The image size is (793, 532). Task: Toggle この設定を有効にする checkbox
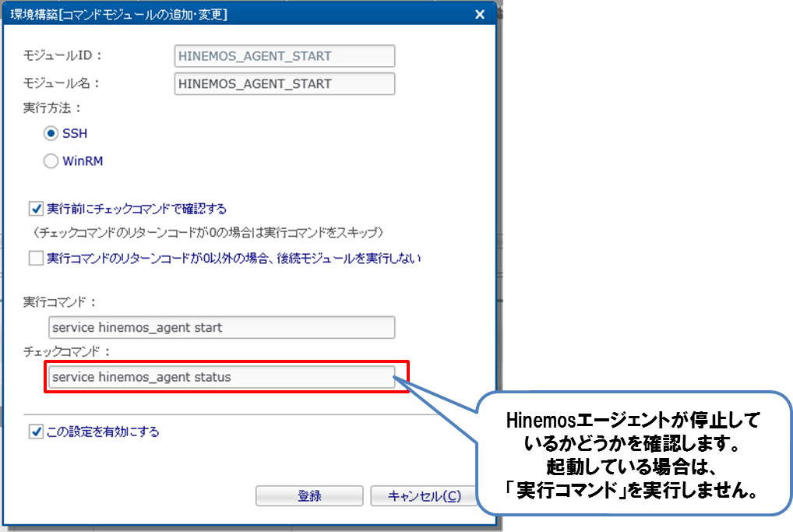click(x=36, y=432)
